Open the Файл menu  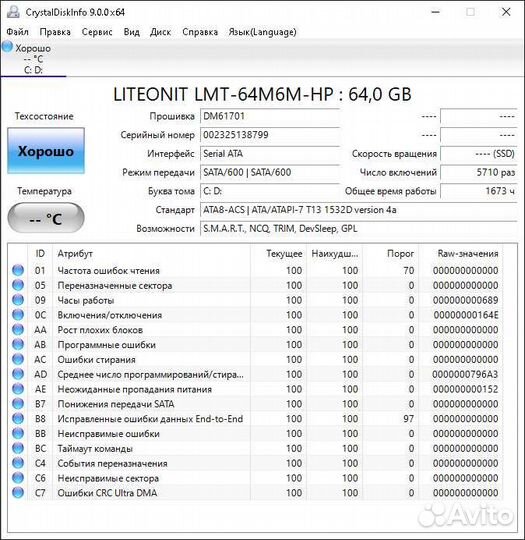[x=17, y=32]
